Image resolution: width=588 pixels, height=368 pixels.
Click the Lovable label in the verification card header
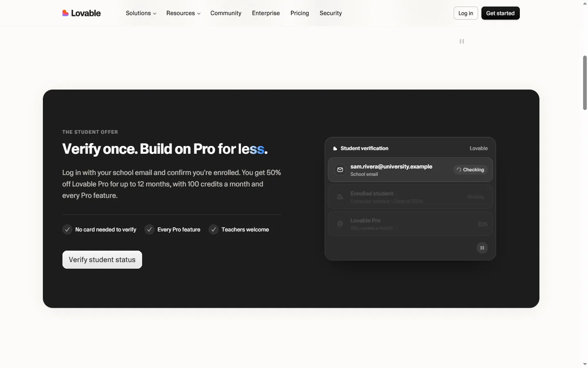coord(479,148)
